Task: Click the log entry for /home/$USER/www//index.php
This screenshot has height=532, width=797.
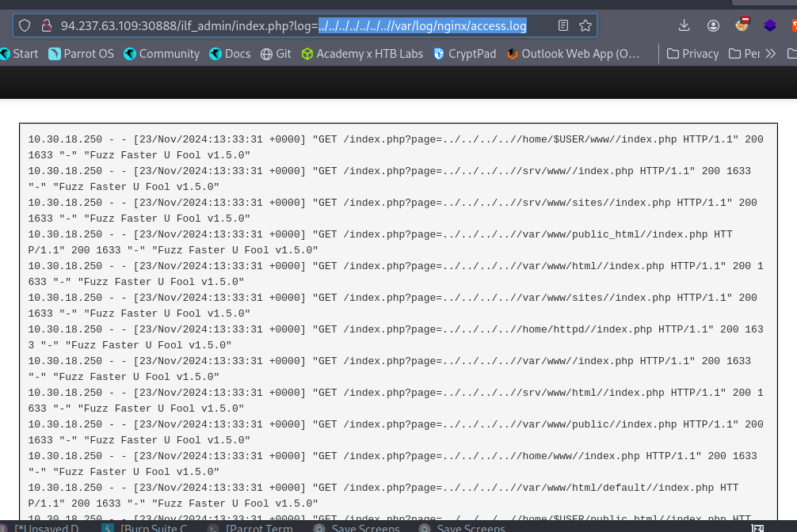Action: (395, 146)
